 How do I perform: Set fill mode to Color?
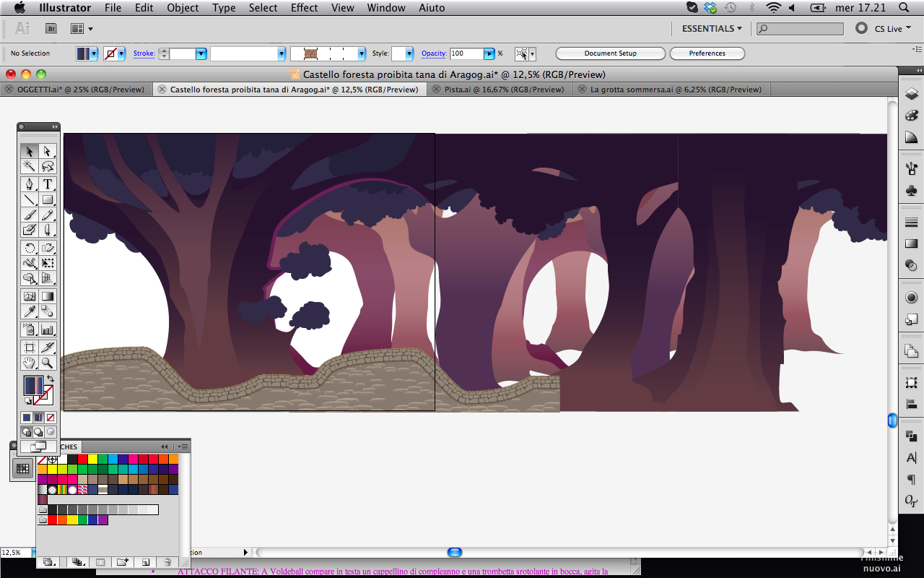[x=27, y=418]
